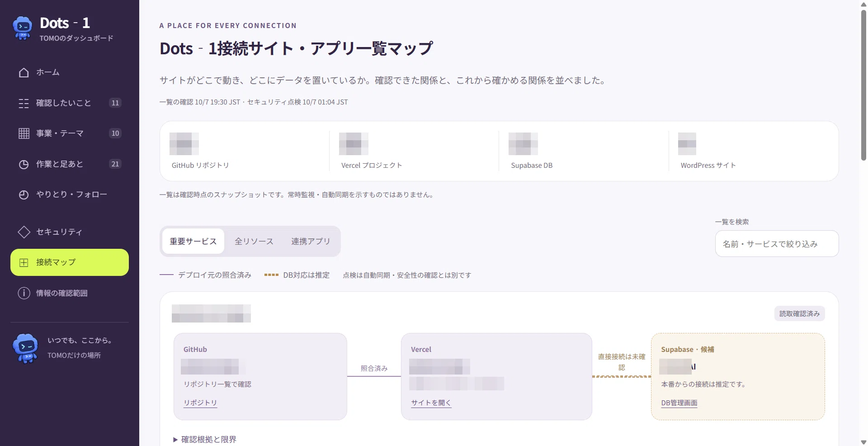This screenshot has width=868, height=446.
Task: Open the DB管理画面 link in Supabase card
Action: pyautogui.click(x=679, y=403)
